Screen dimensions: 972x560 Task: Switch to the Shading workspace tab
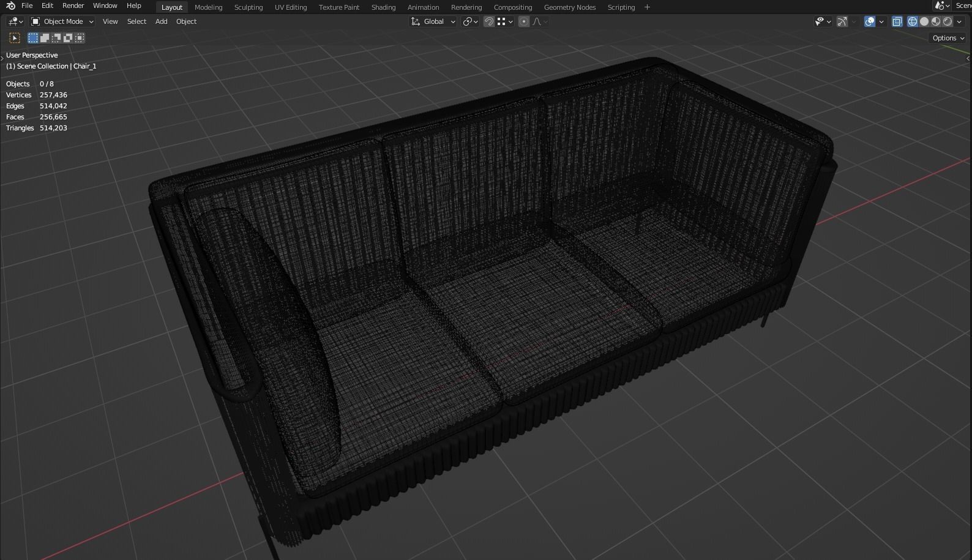pos(383,7)
